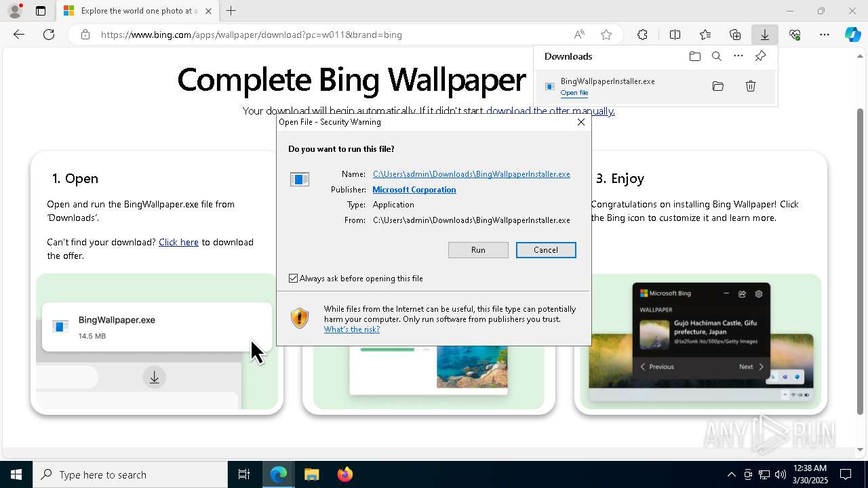Click the file path link beside Name

tap(471, 174)
